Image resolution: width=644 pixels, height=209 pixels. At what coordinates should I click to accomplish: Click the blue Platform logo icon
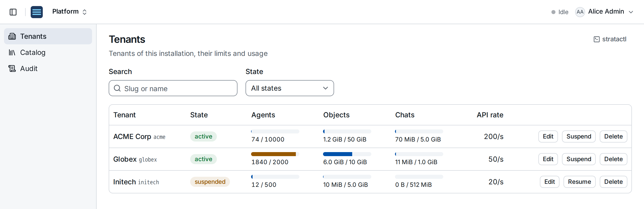coord(37,12)
